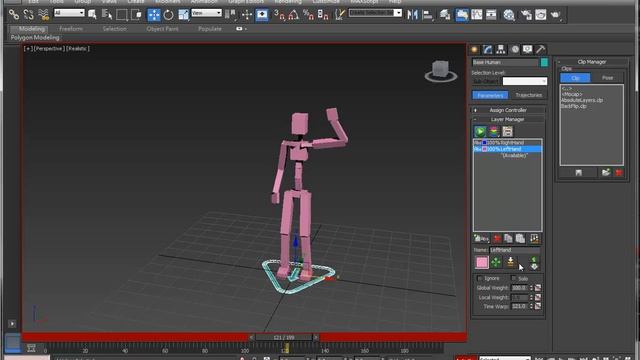Activate the Select and Rotate tool
This screenshot has width=640, height=360.
[168, 15]
